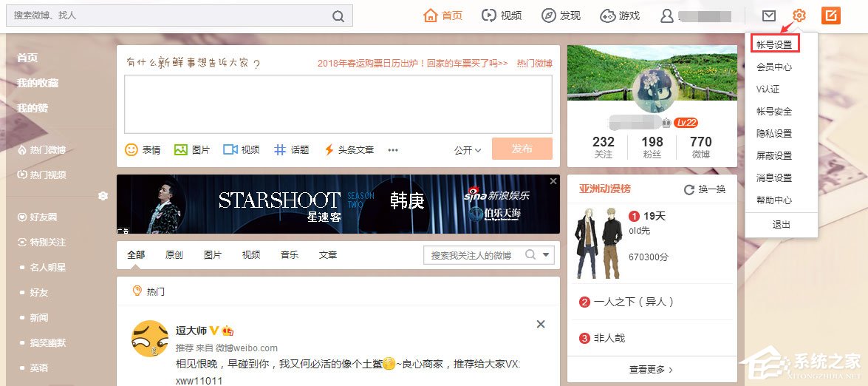Viewport: 868px width, 386px height.
Task: Expand more composer options with ellipsis
Action: point(393,150)
